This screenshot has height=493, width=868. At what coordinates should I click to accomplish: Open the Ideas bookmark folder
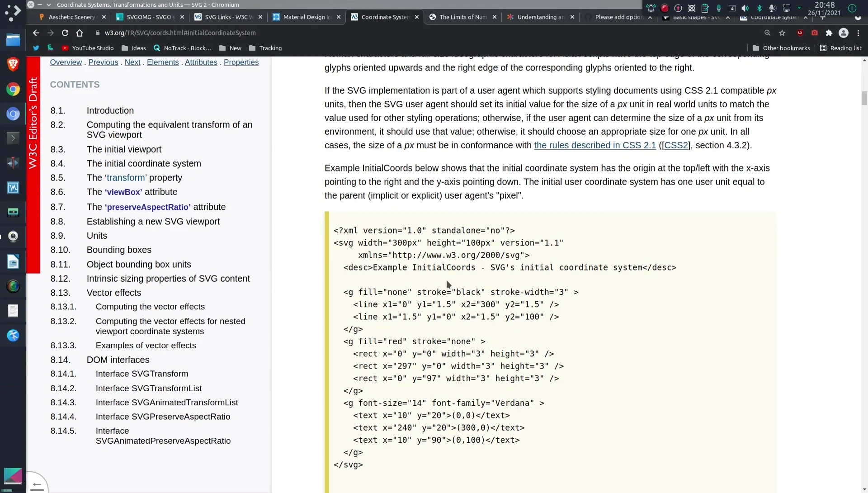pyautogui.click(x=133, y=48)
